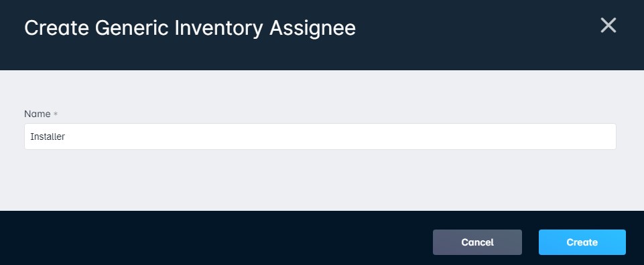The width and height of the screenshot is (644, 265).
Task: Choose the gray Cancel button in the footer
Action: coord(477,242)
